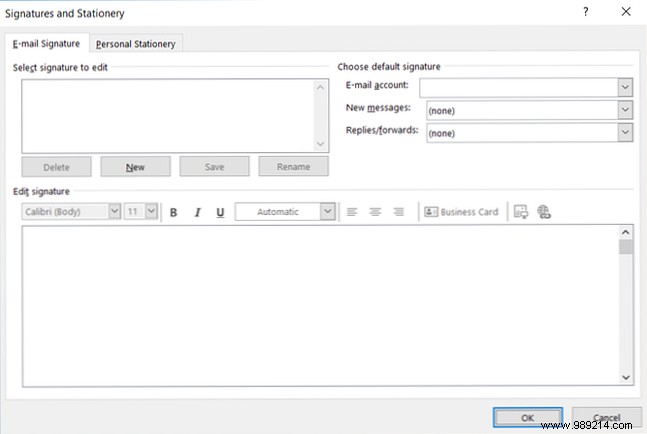The width and height of the screenshot is (647, 434).
Task: Open the New messages dropdown
Action: pos(625,110)
